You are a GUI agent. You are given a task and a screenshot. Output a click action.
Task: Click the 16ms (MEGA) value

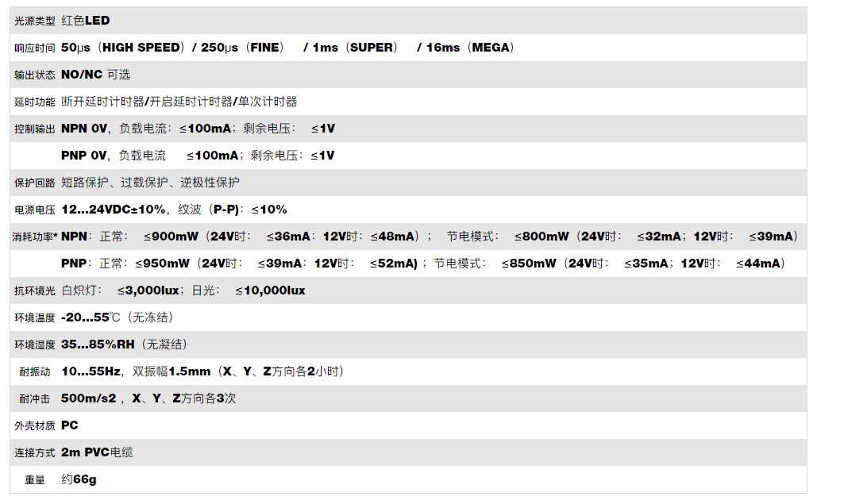pyautogui.click(x=471, y=48)
